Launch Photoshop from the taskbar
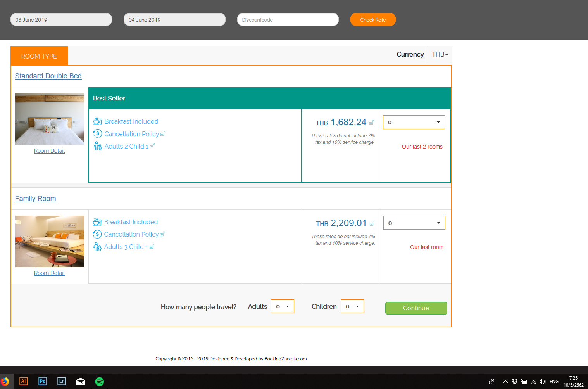The width and height of the screenshot is (588, 389). pos(43,381)
